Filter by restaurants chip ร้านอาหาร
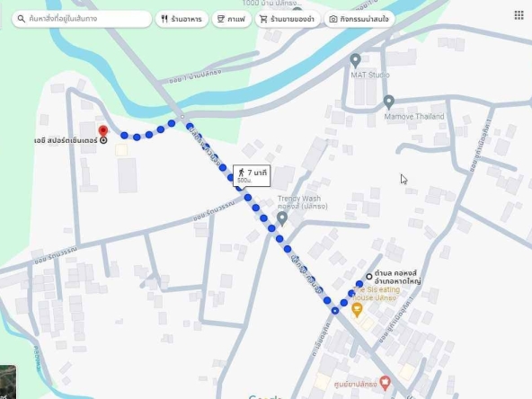Image resolution: width=532 pixels, height=399 pixels. point(182,19)
